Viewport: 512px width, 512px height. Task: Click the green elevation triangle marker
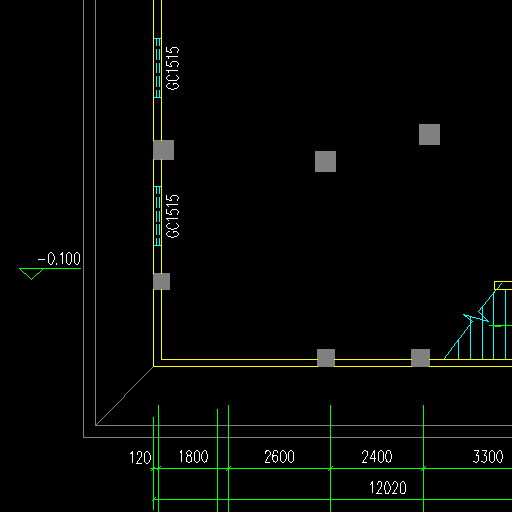coord(31,274)
